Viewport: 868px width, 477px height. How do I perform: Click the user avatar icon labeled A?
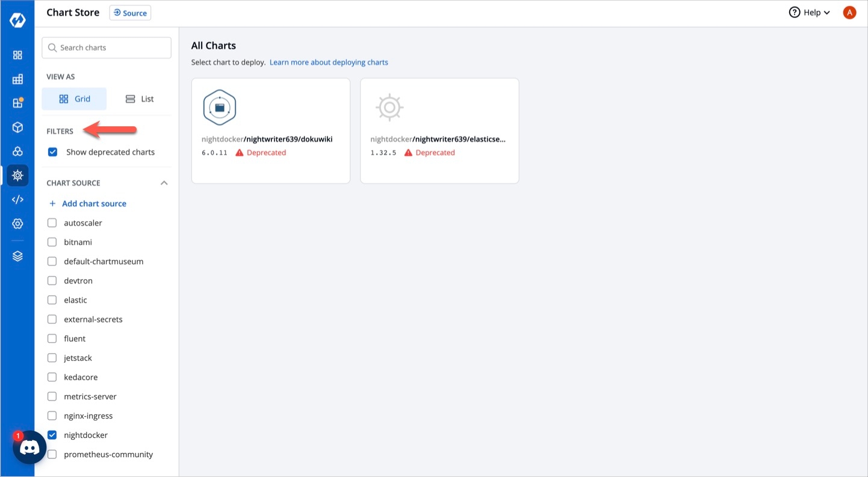coord(849,13)
